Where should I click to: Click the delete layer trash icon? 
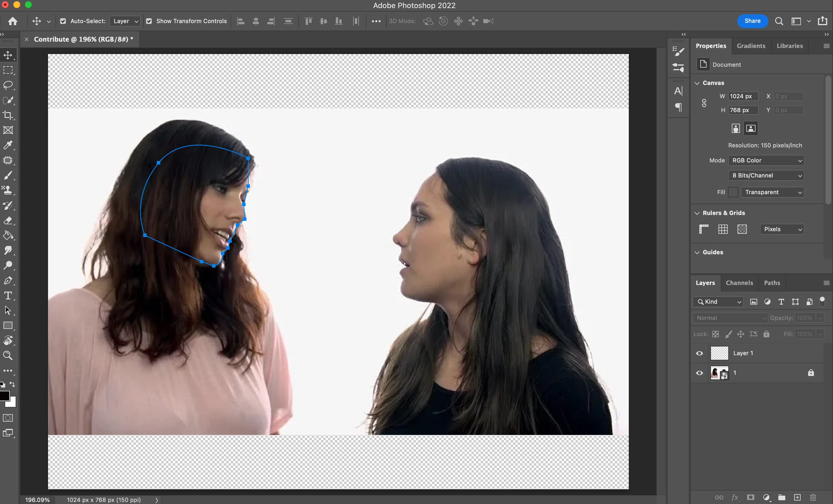[x=813, y=497]
